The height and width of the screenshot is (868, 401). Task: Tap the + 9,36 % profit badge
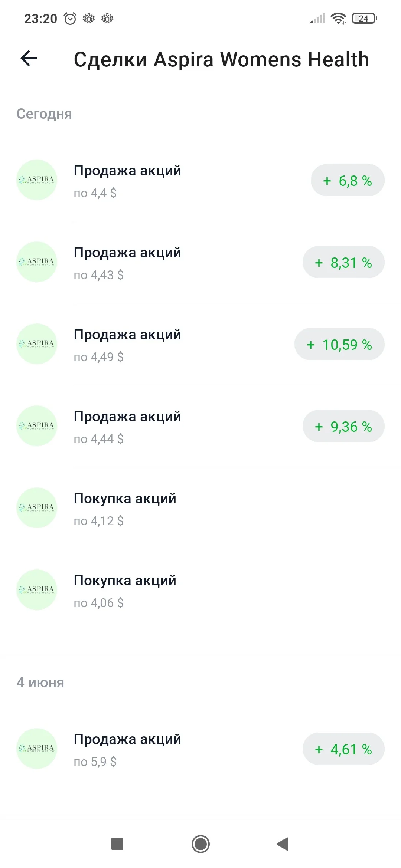[343, 426]
